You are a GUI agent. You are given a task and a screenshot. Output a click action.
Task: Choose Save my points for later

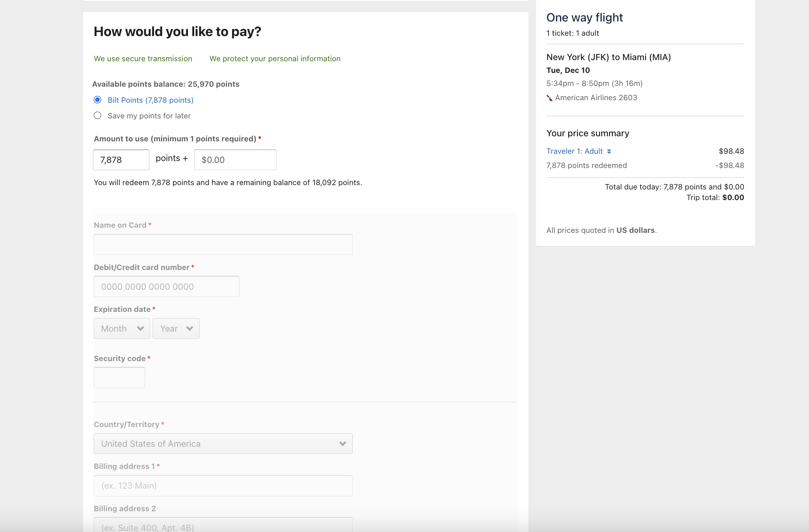tap(97, 116)
